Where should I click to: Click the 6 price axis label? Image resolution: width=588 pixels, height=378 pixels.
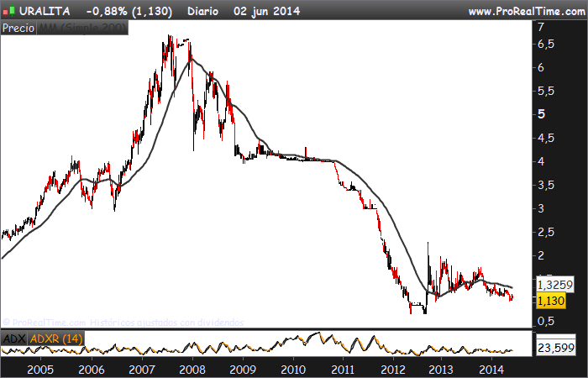point(541,67)
